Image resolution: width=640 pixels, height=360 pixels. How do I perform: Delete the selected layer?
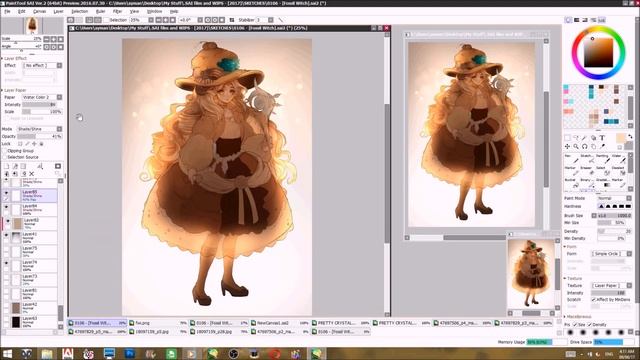pyautogui.click(x=32, y=174)
